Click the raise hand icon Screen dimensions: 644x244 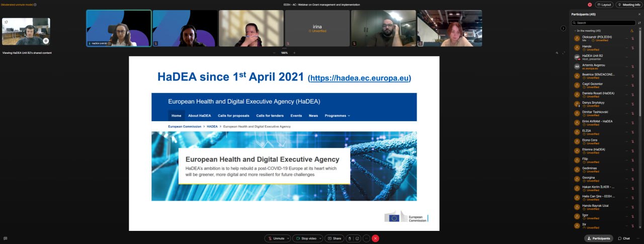[350, 238]
